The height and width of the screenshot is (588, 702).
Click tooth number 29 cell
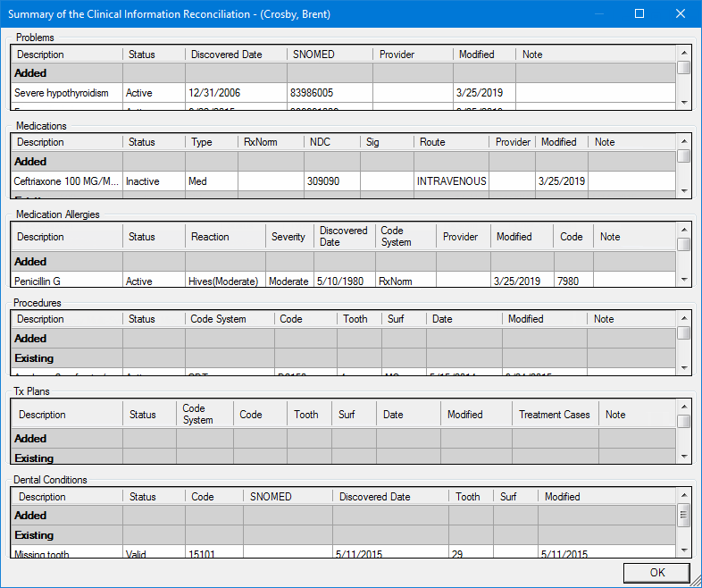click(471, 552)
